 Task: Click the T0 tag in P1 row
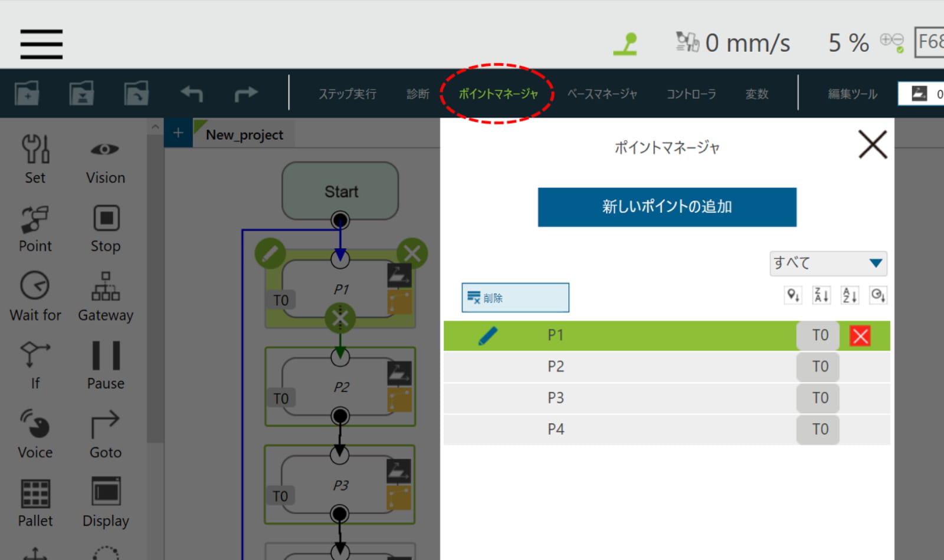point(818,335)
